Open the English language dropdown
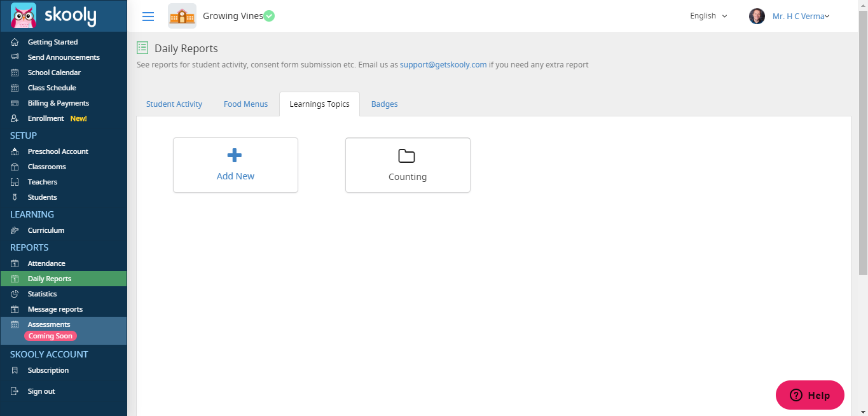This screenshot has height=416, width=868. pyautogui.click(x=708, y=16)
